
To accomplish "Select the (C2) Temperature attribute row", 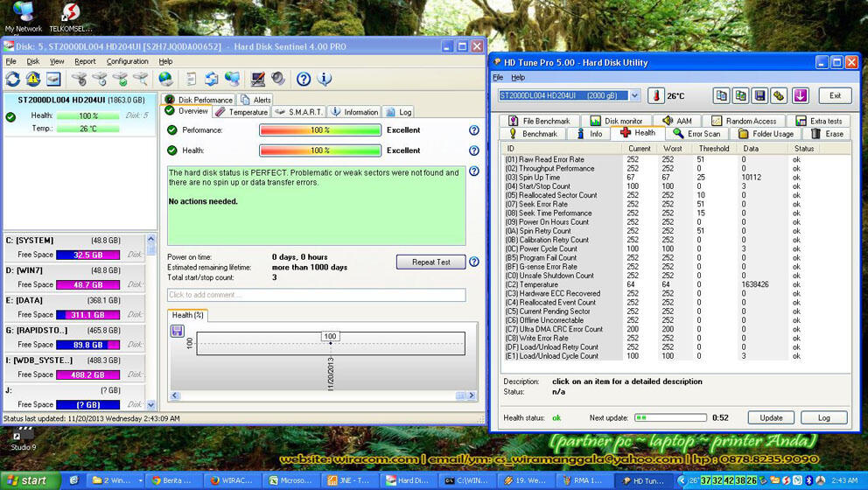I will 675,284.
